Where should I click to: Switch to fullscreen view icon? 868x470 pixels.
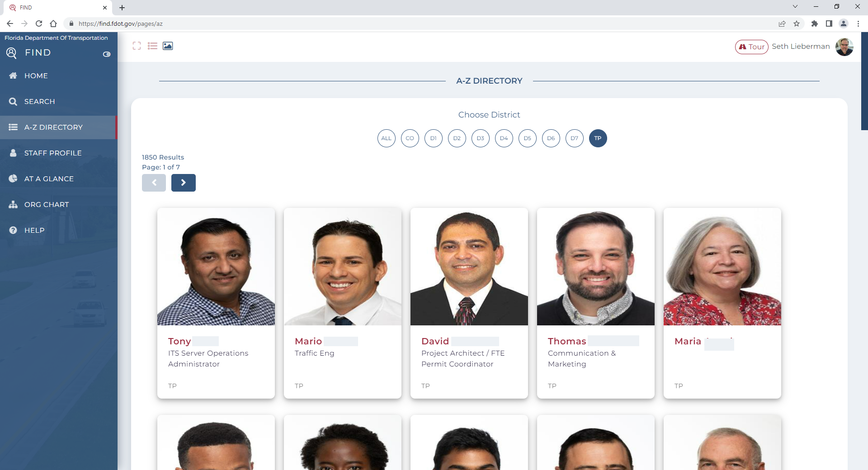coord(137,46)
